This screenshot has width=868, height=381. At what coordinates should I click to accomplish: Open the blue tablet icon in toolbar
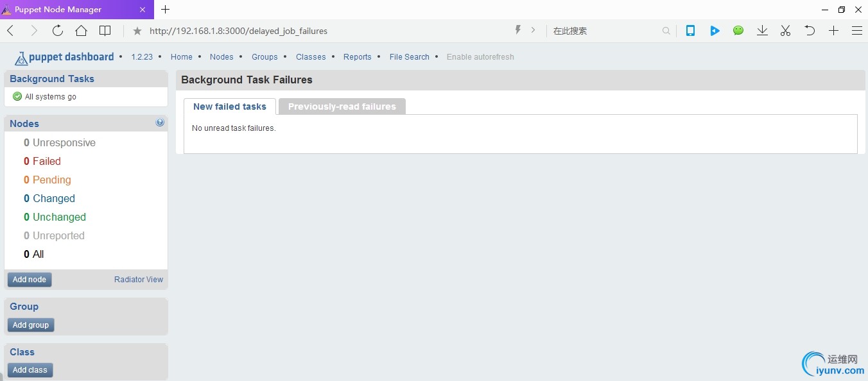pyautogui.click(x=690, y=31)
